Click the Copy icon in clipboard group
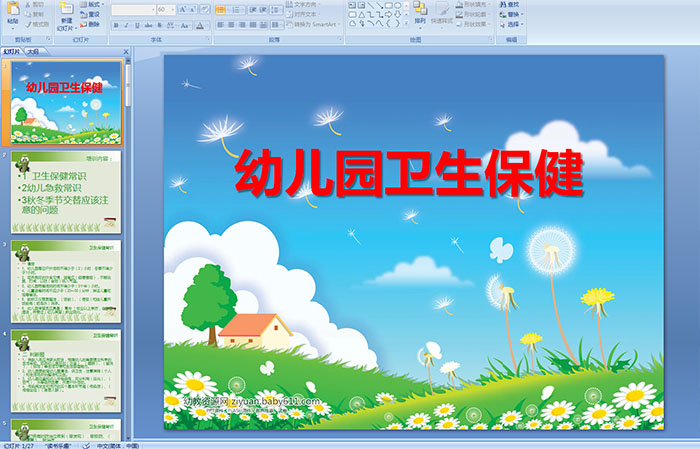 [28, 14]
